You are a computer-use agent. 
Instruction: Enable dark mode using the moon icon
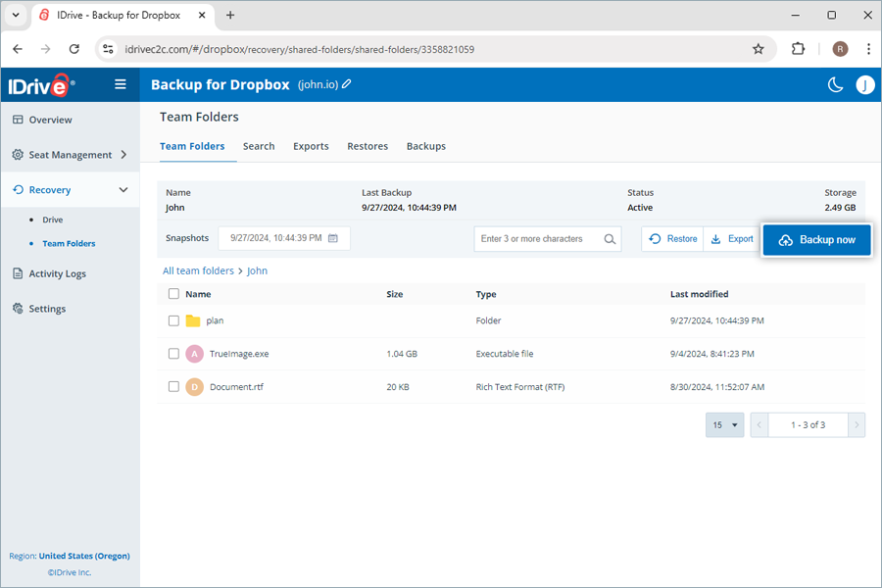835,85
